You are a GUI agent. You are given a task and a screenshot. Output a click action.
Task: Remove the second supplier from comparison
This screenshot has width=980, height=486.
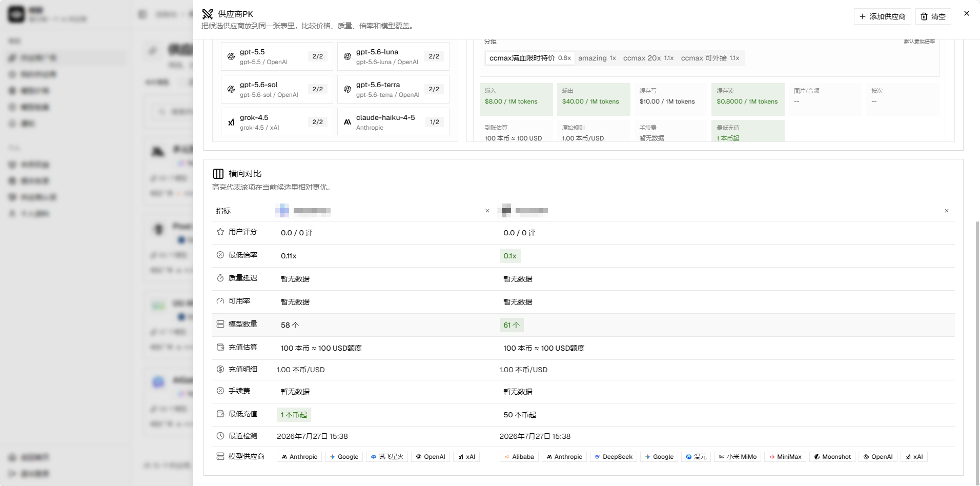coord(946,211)
